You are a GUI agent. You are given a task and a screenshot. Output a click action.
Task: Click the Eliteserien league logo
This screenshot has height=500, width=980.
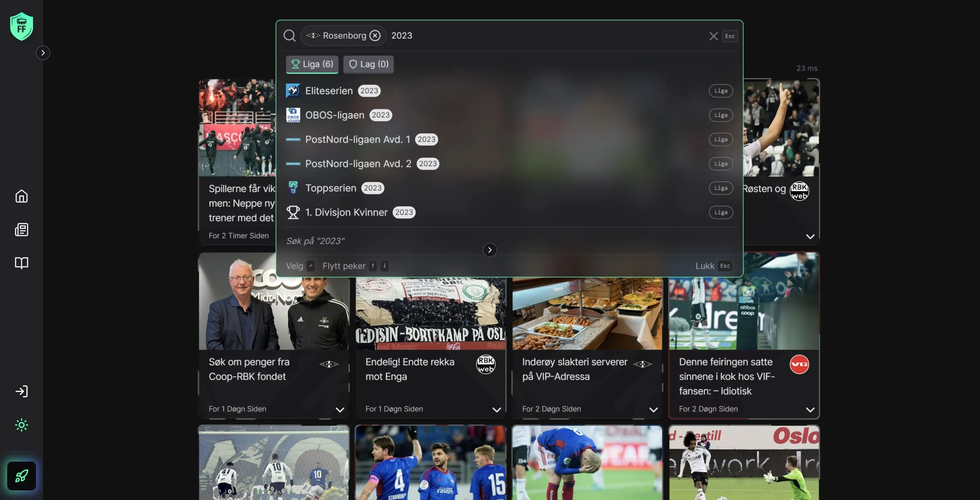click(x=293, y=91)
